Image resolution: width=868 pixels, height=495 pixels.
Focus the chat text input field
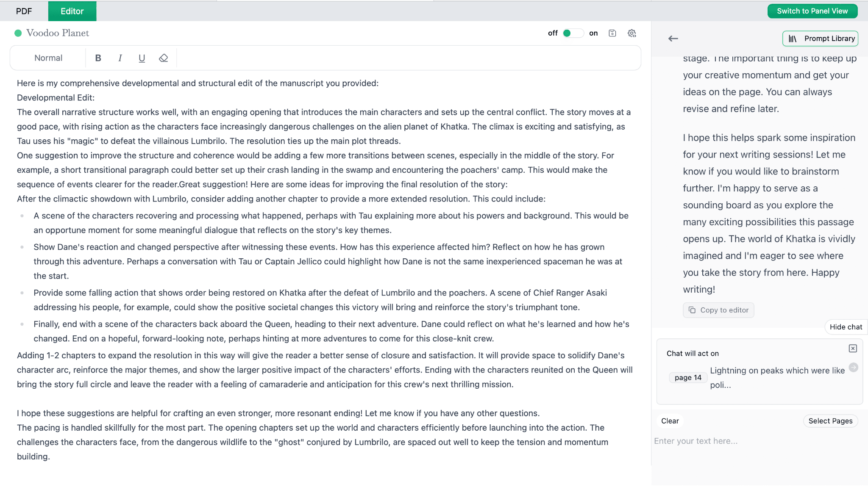point(759,441)
